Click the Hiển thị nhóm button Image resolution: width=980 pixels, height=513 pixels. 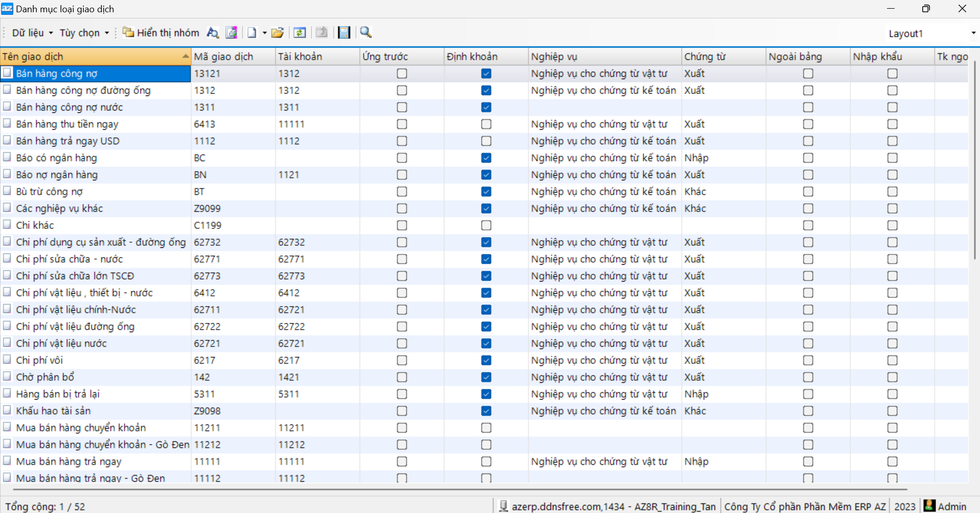click(x=161, y=33)
